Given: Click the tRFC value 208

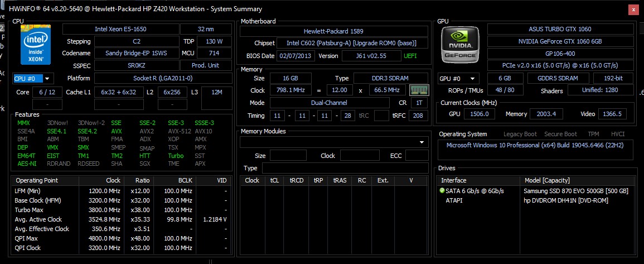Looking at the screenshot, I should tap(418, 116).
